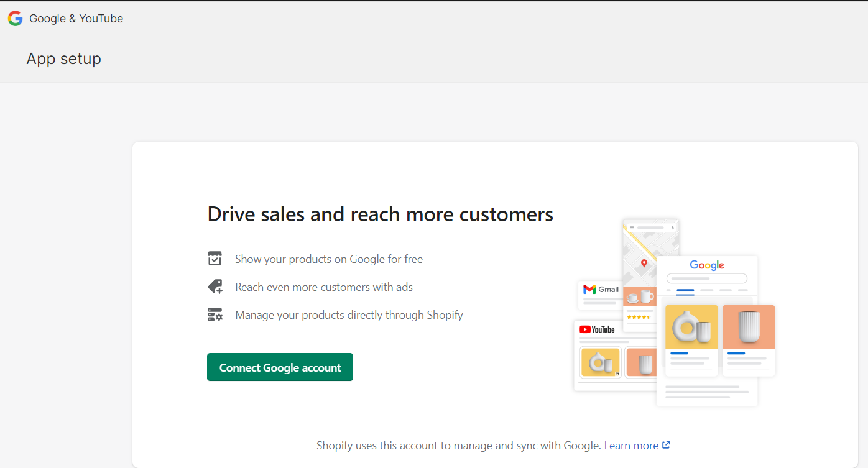868x468 pixels.
Task: Click the red map pin in the illustration
Action: coord(644,264)
